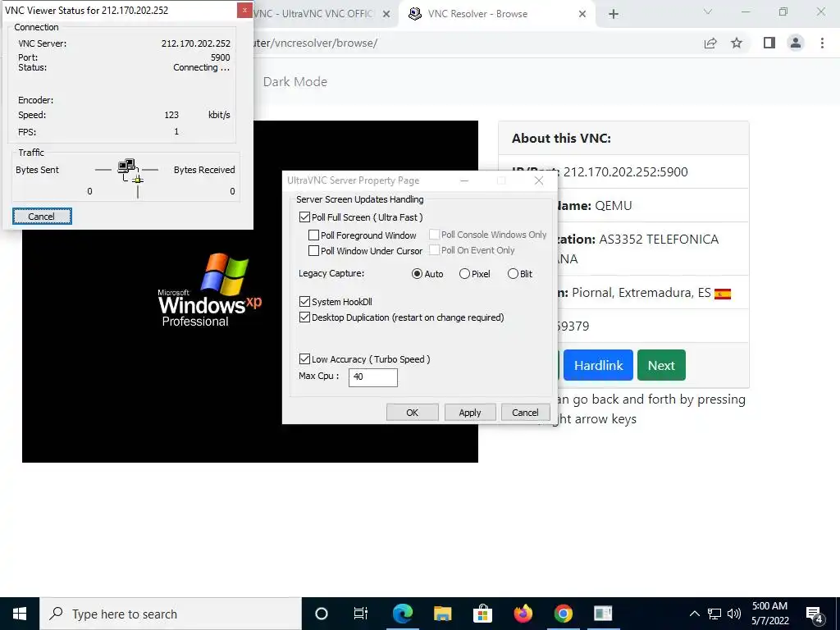
Task: Toggle Poll Full Screen (Ultra Fast) checkbox
Action: tap(304, 217)
